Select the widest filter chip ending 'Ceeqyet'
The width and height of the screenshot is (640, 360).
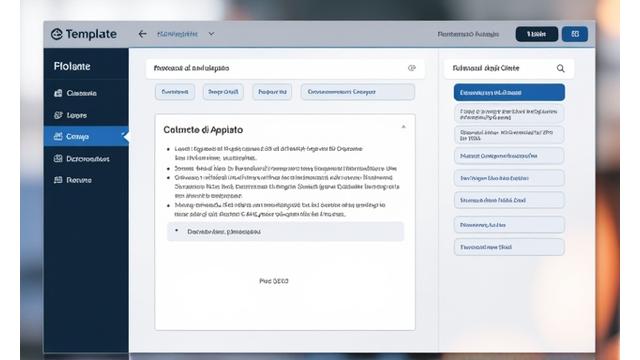358,92
